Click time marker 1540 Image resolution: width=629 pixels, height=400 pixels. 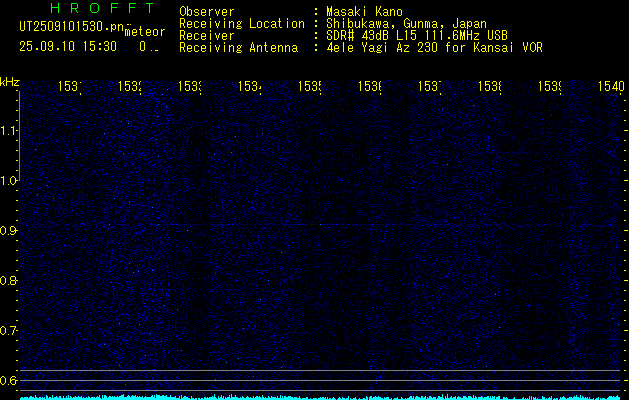[x=611, y=86]
